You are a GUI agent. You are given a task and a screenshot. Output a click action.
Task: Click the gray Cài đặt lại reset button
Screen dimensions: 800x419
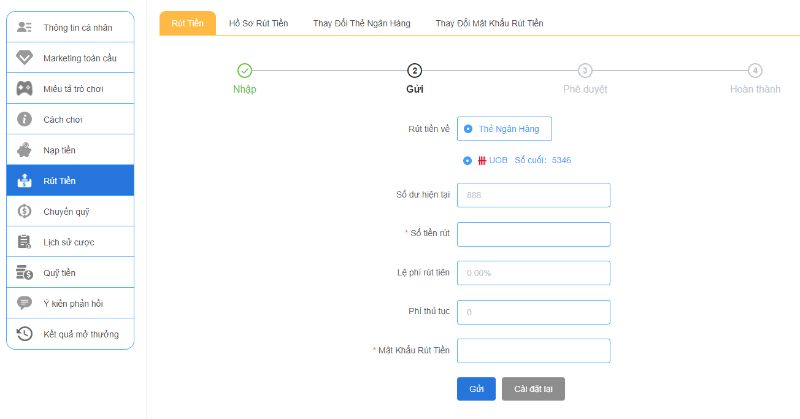click(x=533, y=389)
